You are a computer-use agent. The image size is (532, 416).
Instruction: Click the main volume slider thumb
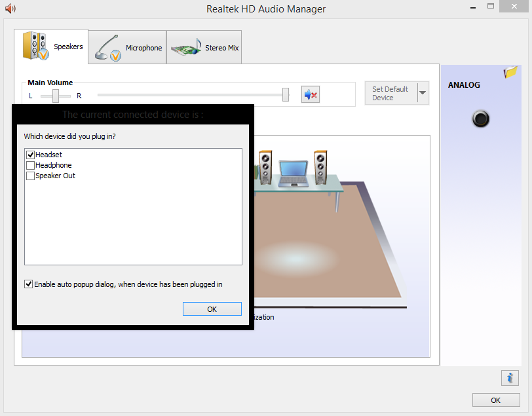286,95
